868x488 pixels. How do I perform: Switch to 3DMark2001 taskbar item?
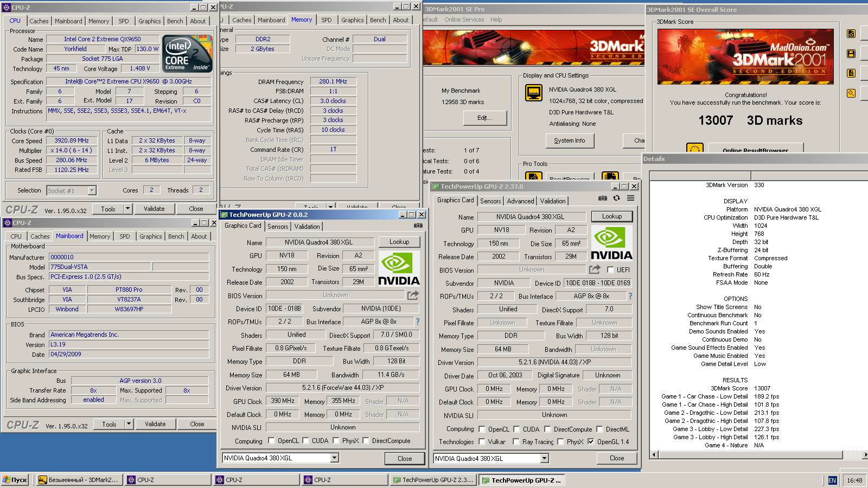(79, 480)
